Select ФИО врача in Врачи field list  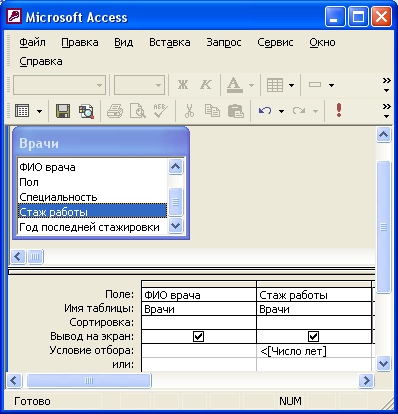tap(92, 167)
